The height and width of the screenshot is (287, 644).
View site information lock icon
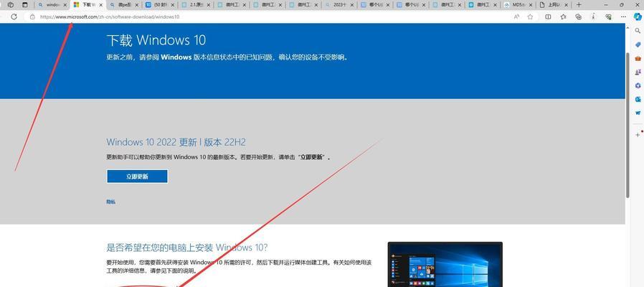pos(32,17)
